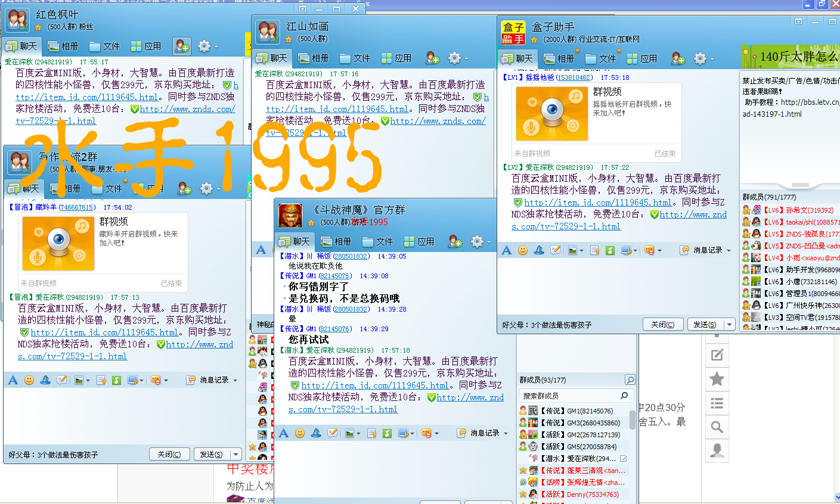Switch to 应用 tab in 盒子助手 window
The width and height of the screenshot is (840, 504).
point(641,58)
